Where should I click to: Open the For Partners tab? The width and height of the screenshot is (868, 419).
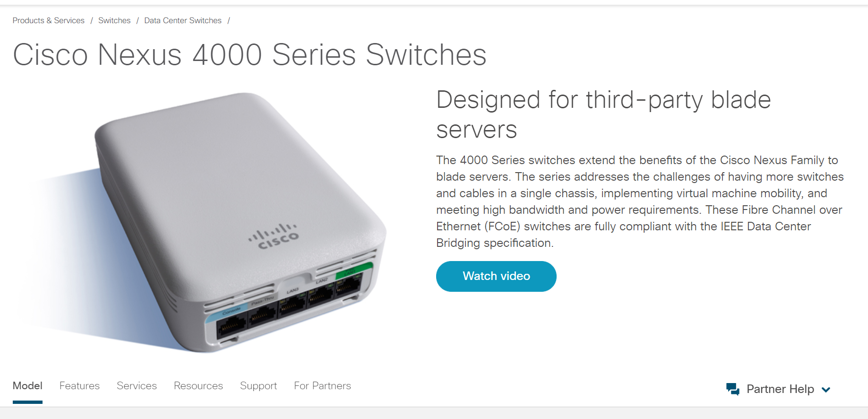322,386
